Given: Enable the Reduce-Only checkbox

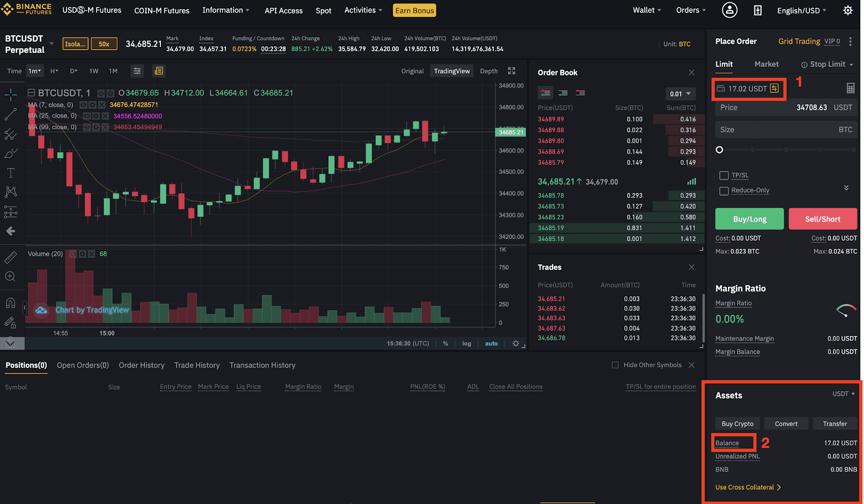Looking at the screenshot, I should click(x=724, y=190).
